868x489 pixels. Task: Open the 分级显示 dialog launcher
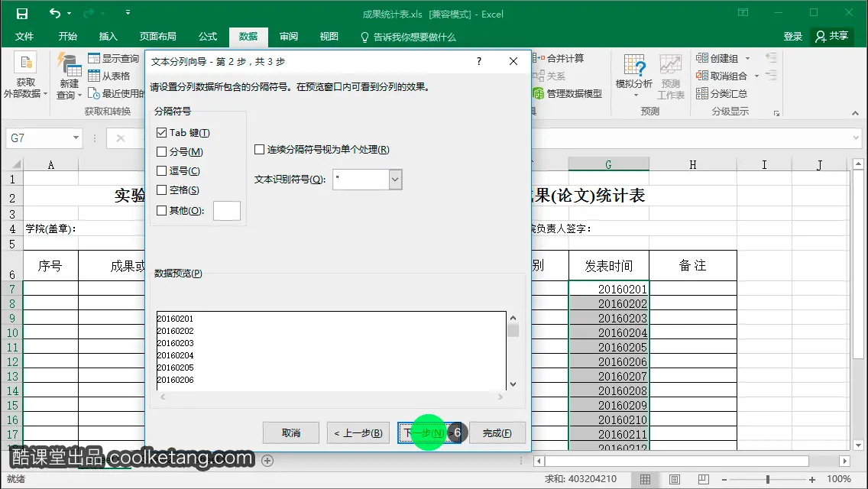coord(776,113)
